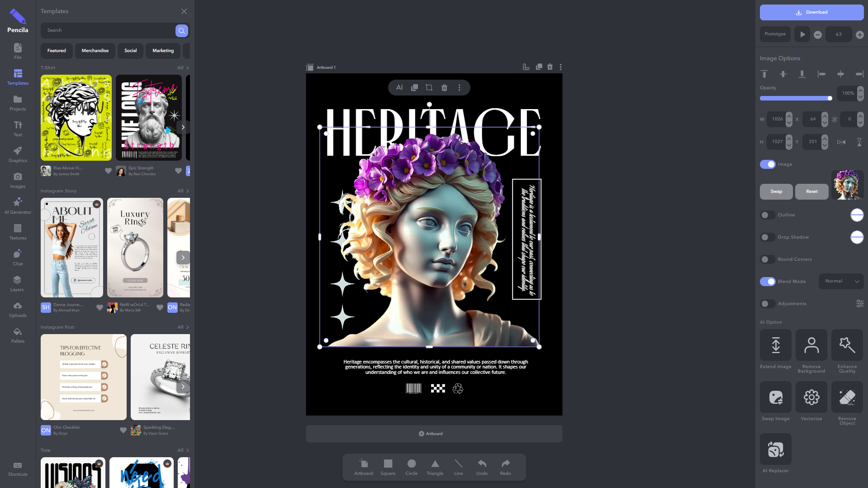Click the statue image swap thumbnail preview
Screen dimensions: 868x488
pos(847,185)
